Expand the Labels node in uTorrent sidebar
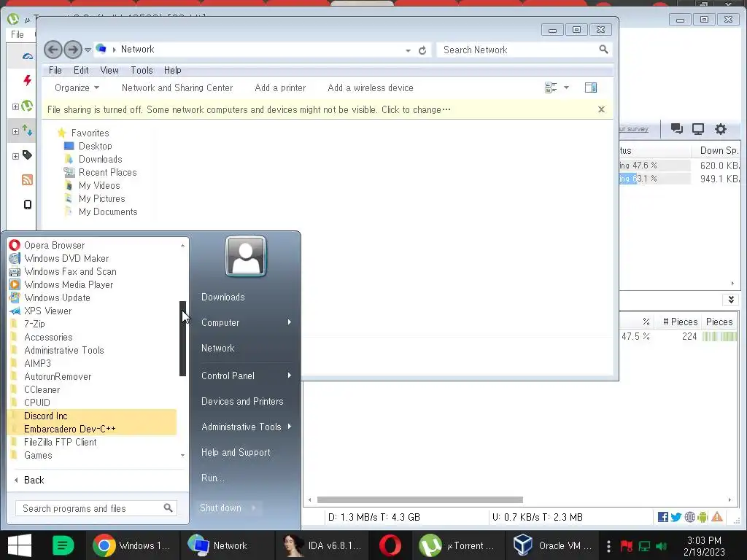Screen dimensions: 747x560 (x=15, y=156)
